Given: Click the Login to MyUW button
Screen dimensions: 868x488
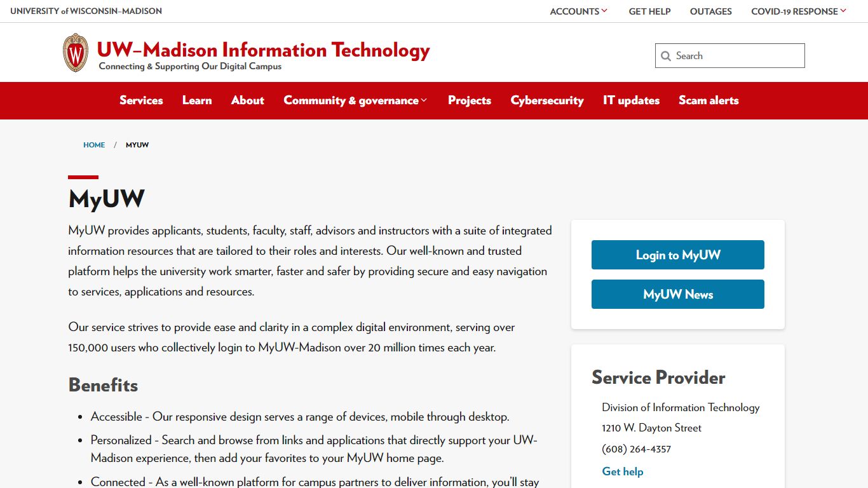Looking at the screenshot, I should coord(677,255).
